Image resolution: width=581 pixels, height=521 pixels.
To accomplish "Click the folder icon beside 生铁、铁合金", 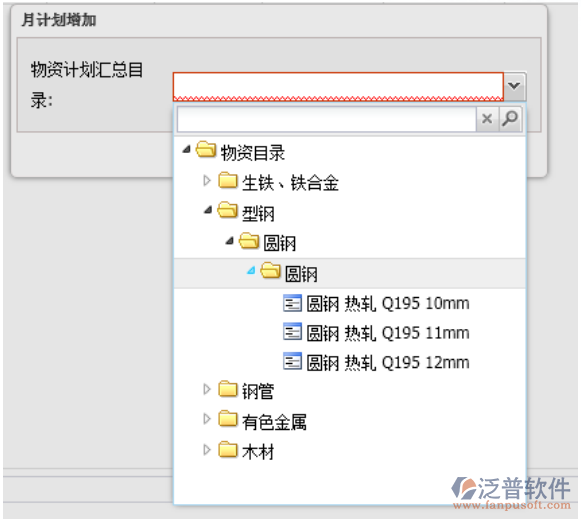I will (x=228, y=180).
